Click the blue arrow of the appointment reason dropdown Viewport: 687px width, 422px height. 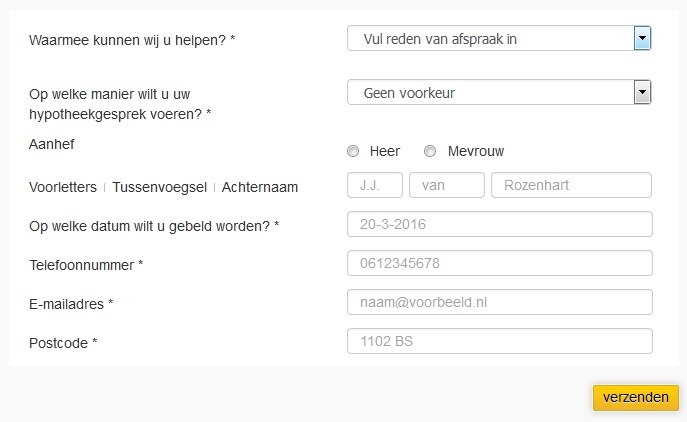pyautogui.click(x=642, y=38)
